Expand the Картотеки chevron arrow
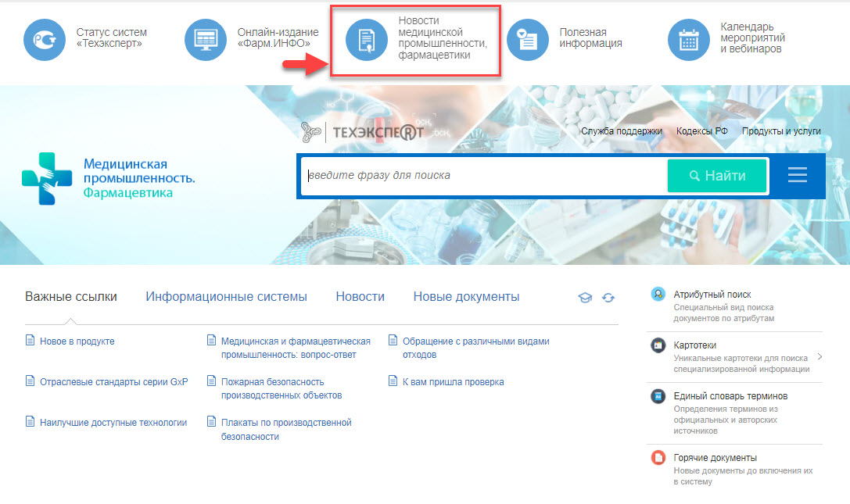This screenshot has width=850, height=504. pos(818,357)
